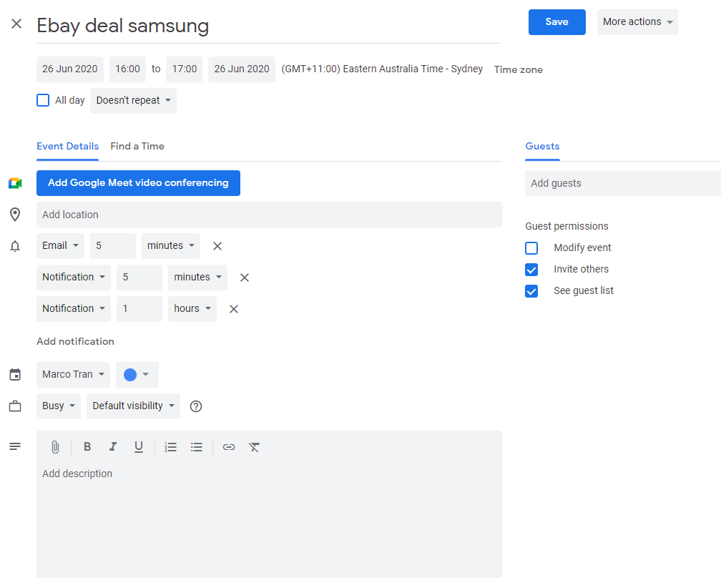Toggle underline formatting in description
This screenshot has width=721, height=588.
139,447
